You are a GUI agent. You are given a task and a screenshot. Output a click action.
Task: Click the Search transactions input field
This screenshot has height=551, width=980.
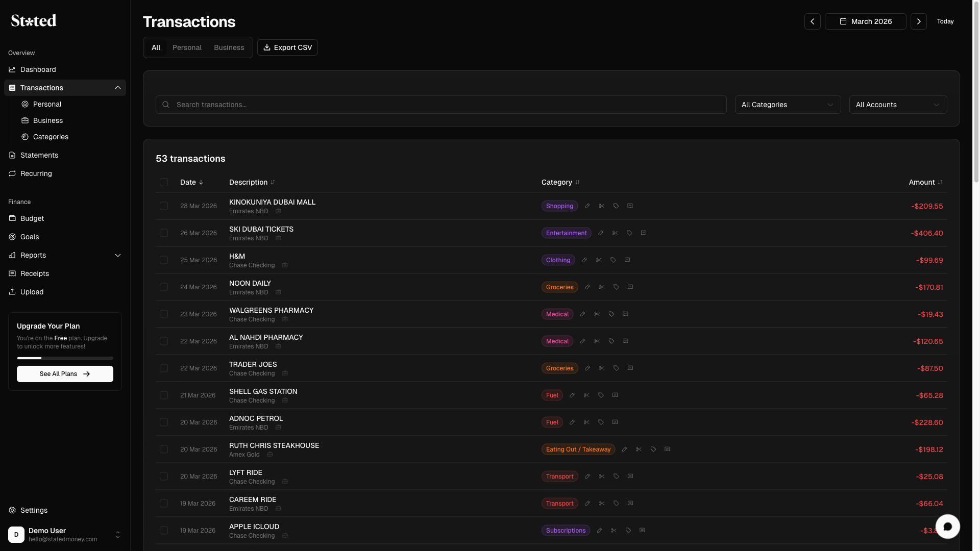pos(441,105)
